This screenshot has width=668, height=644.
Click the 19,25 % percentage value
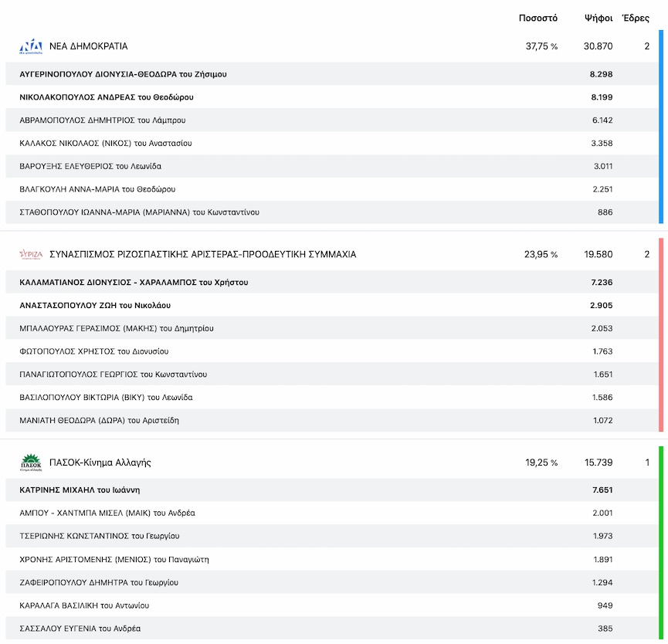[541, 463]
